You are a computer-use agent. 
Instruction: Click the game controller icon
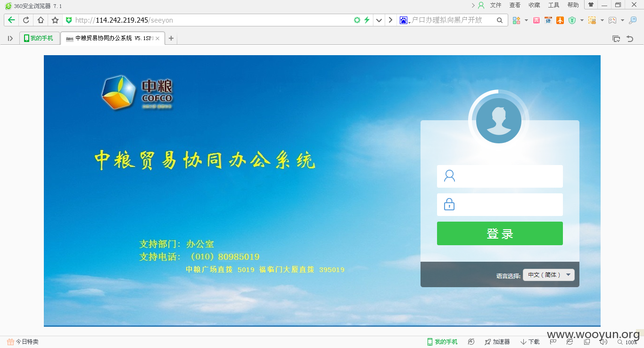[612, 20]
